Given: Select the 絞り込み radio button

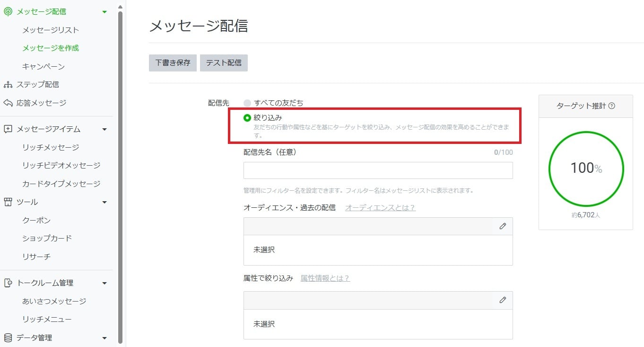Looking at the screenshot, I should click(246, 116).
